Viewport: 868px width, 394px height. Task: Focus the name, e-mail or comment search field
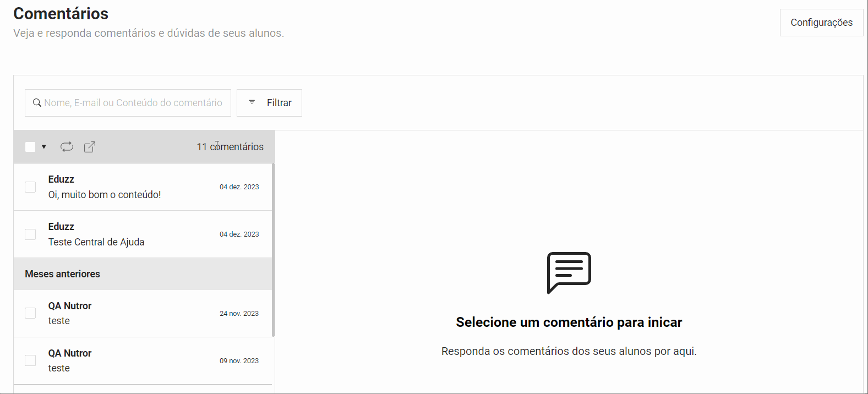[133, 103]
